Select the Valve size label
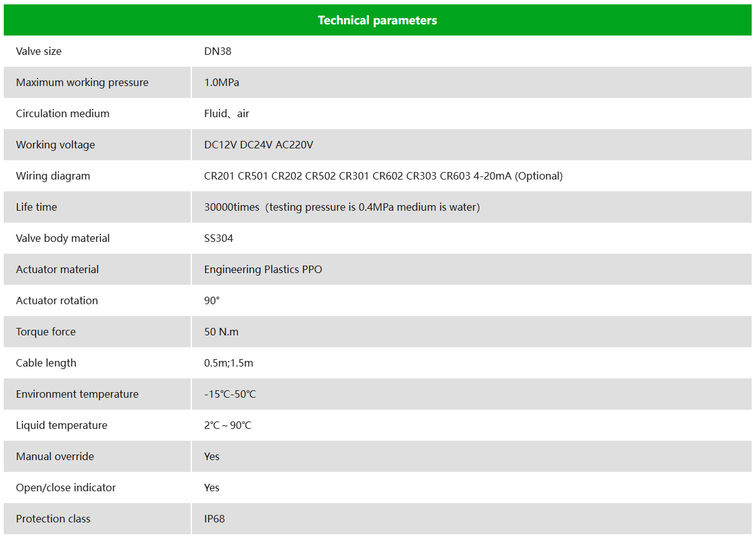This screenshot has height=538, width=756. tap(39, 51)
